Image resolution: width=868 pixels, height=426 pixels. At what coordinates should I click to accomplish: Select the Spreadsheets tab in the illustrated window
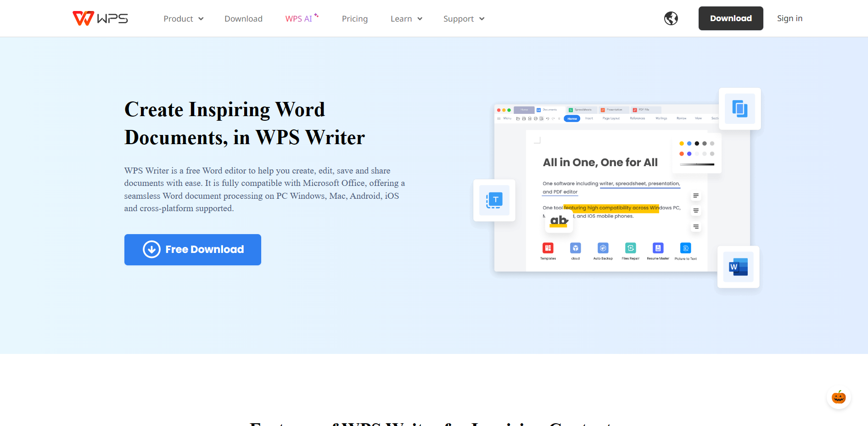(581, 110)
